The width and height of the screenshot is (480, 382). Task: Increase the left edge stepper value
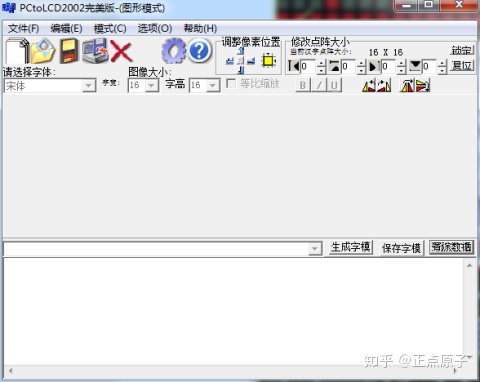321,63
